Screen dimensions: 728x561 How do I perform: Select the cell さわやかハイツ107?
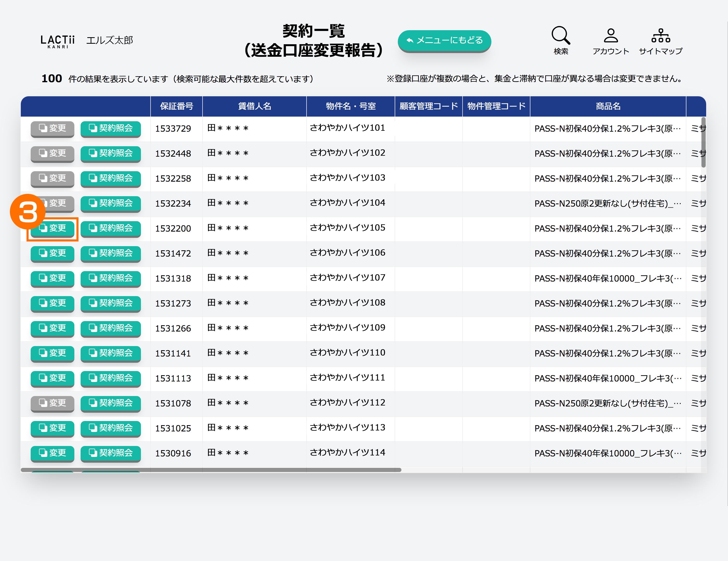point(347,278)
